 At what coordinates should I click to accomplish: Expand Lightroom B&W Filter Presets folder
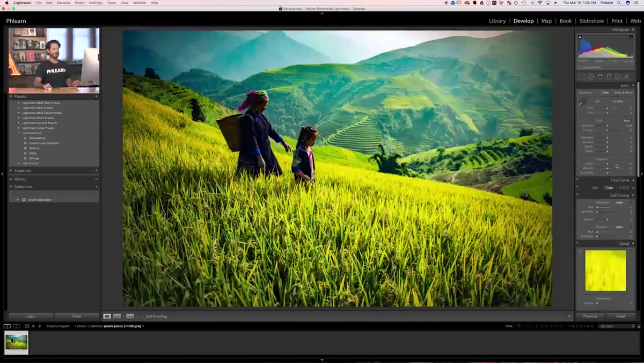pyautogui.click(x=19, y=103)
